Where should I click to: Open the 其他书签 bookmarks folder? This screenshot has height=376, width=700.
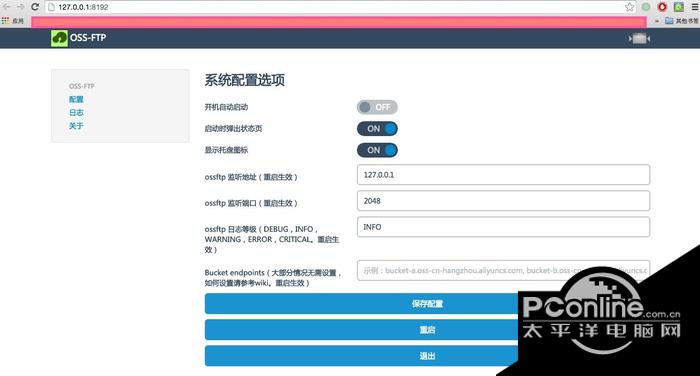[682, 21]
